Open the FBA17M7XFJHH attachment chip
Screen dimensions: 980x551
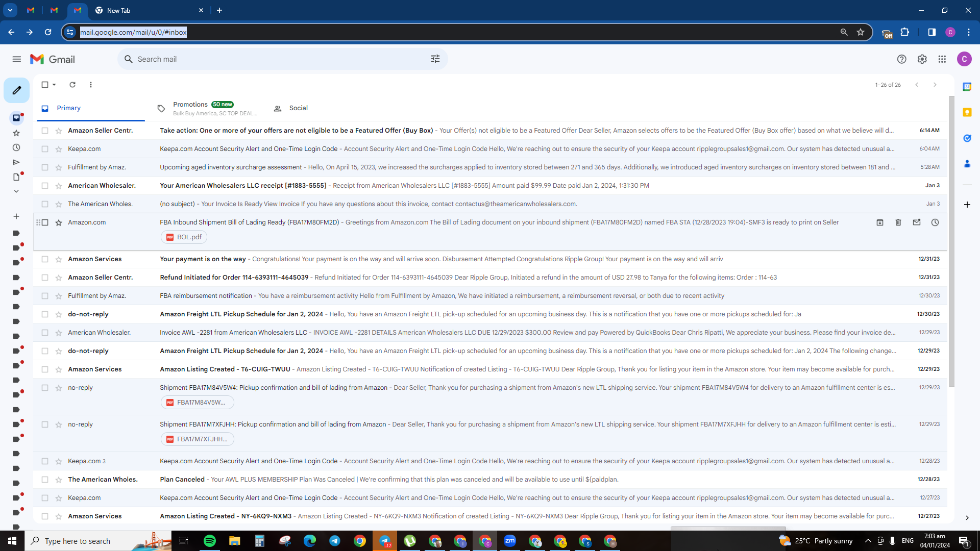198,439
